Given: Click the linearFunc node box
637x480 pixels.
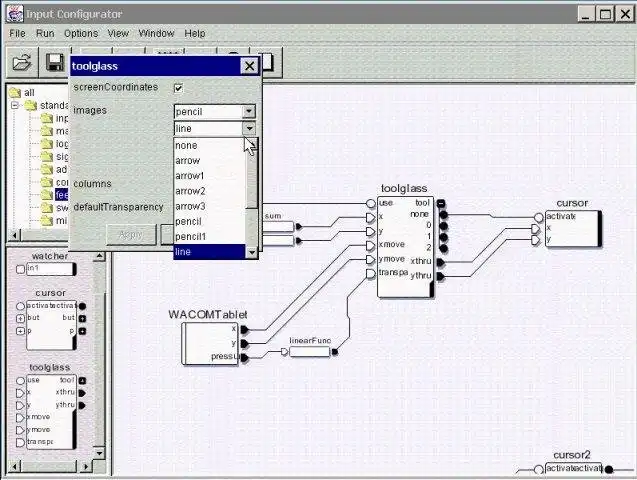Looking at the screenshot, I should coord(309,352).
